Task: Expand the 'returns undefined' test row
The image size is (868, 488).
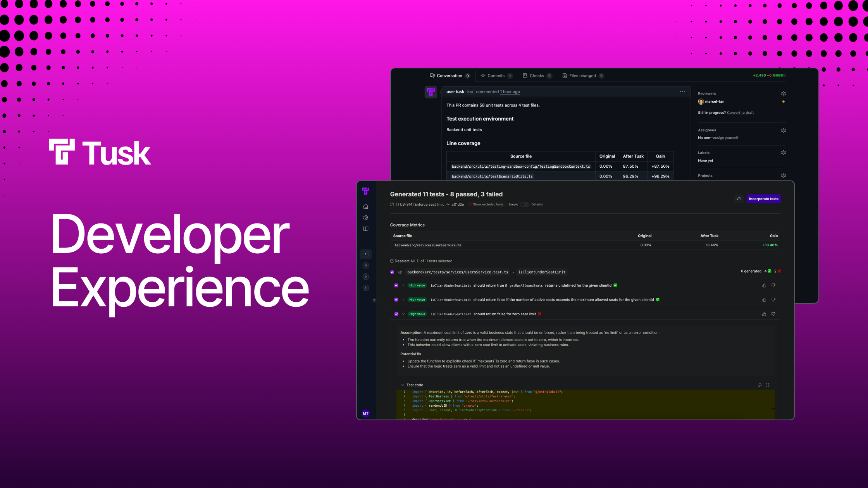Action: [403, 285]
